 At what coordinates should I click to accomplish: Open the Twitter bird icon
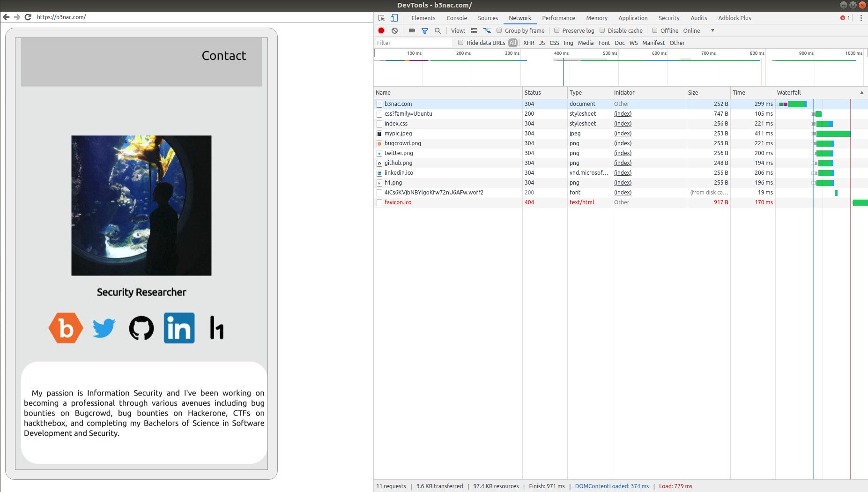104,328
